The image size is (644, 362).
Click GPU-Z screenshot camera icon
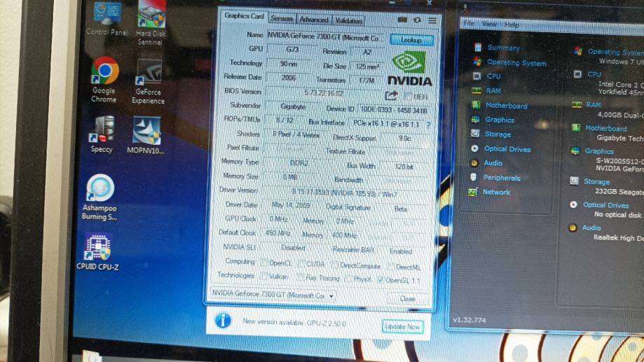point(402,20)
